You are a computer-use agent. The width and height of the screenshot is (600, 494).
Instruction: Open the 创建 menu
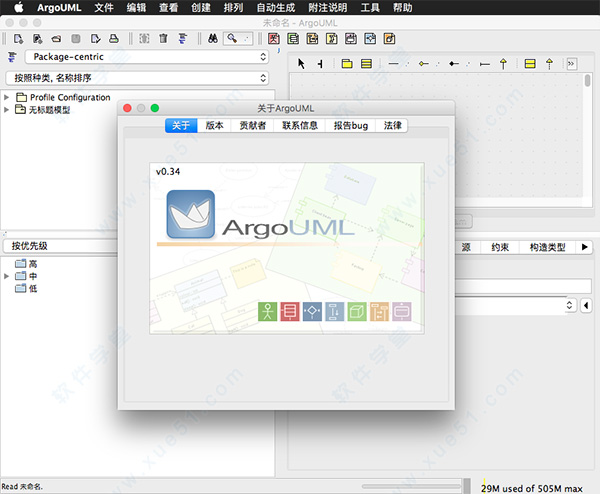(201, 8)
